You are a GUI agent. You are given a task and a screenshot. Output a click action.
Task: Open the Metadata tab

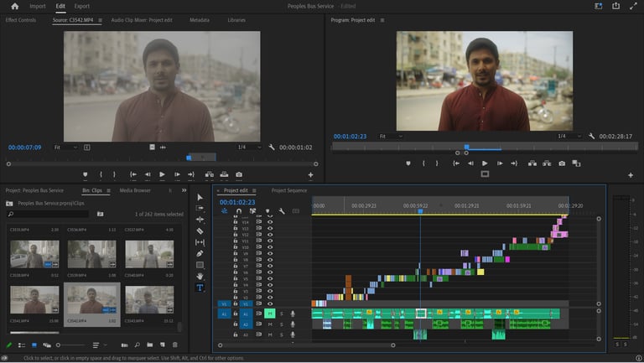[200, 20]
